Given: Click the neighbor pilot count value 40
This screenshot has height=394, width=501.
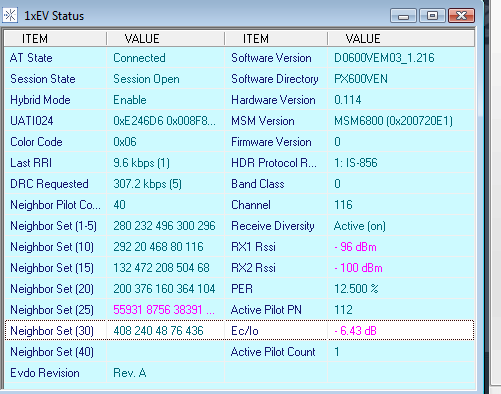Looking at the screenshot, I should point(119,205).
